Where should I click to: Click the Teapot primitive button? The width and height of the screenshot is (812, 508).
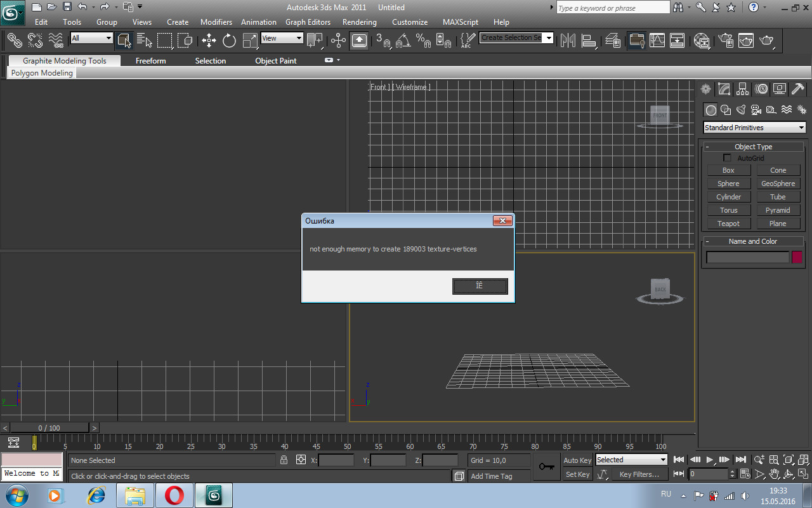[728, 224]
